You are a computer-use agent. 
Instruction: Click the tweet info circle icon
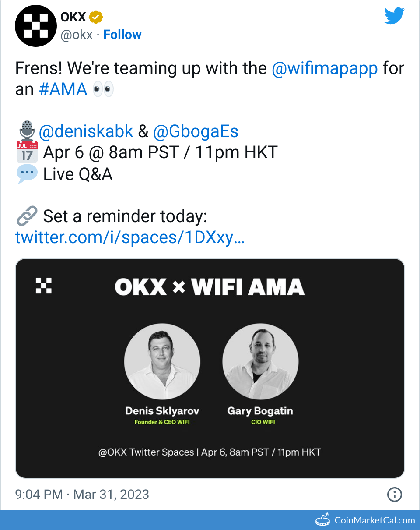point(394,495)
